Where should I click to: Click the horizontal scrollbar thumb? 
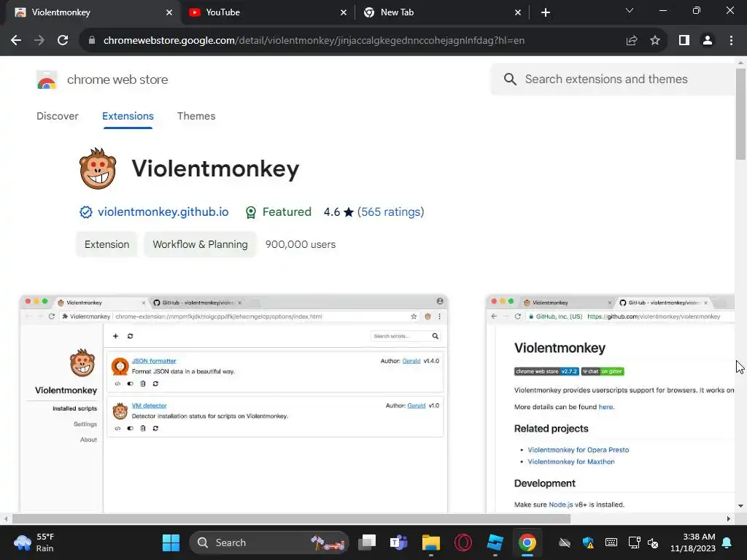tap(291, 518)
